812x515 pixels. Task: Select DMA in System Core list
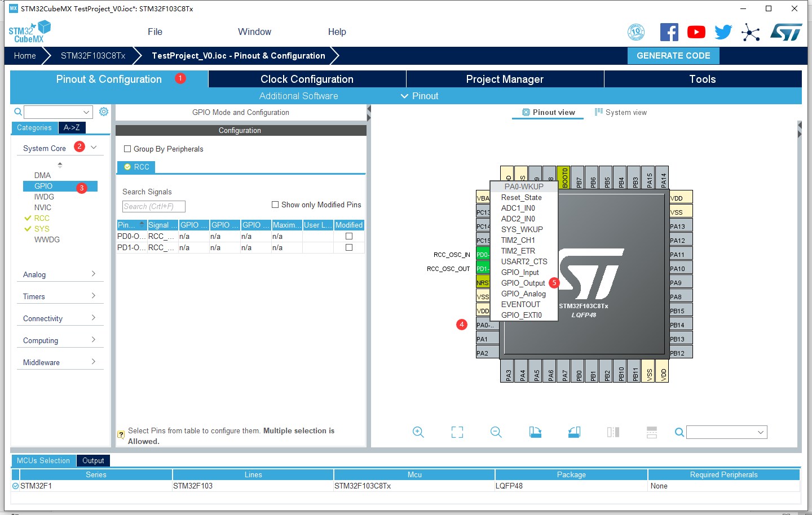click(42, 175)
